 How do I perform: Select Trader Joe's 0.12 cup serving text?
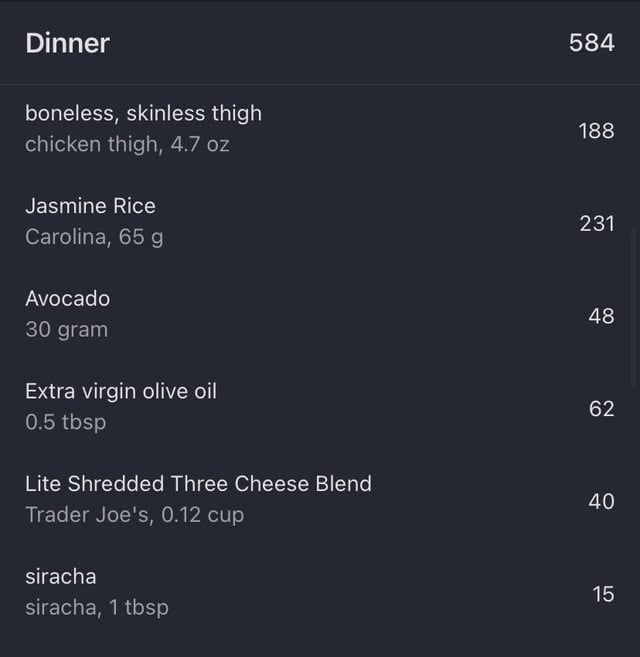click(135, 515)
